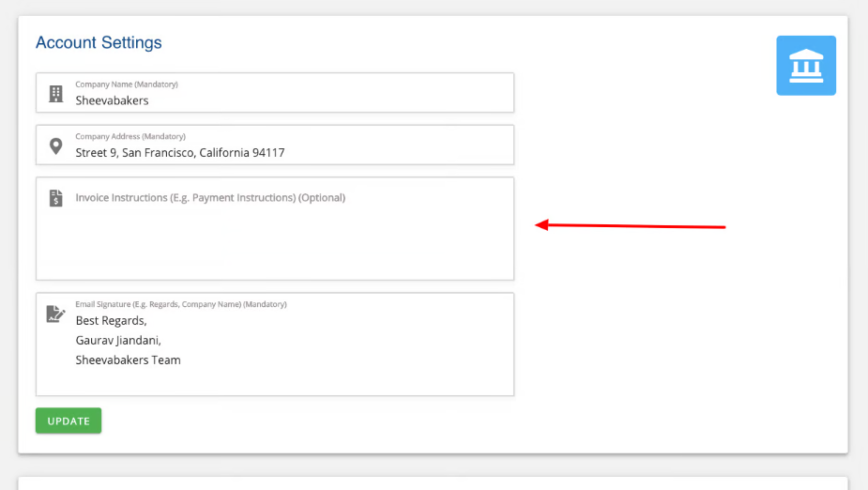Viewport: 868px width, 490px height.
Task: Click the Email Signature (Mandatory) label text
Action: pos(181,304)
